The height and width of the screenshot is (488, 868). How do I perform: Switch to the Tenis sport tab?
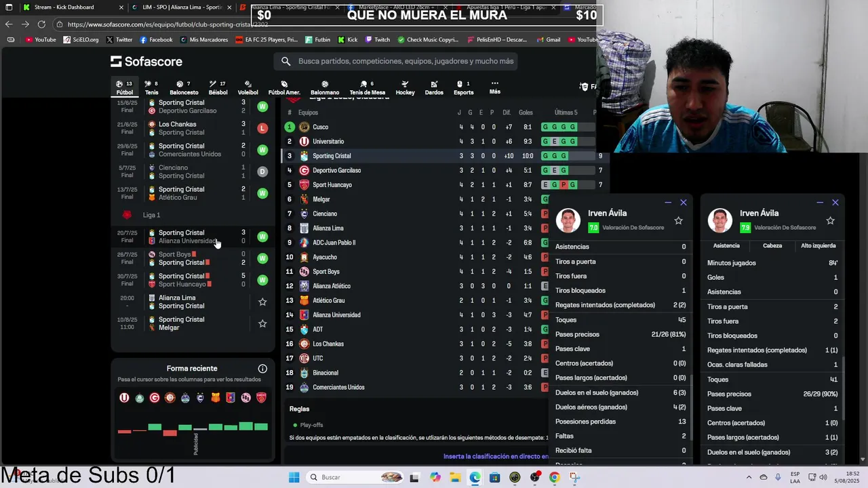pyautogui.click(x=151, y=88)
